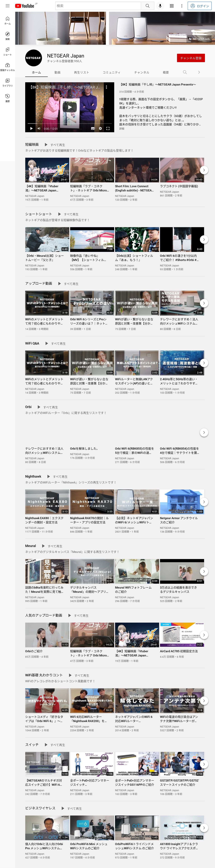Click the channel search magnifier icon
Viewport: 215px width, 868px height.
pyautogui.click(x=185, y=72)
